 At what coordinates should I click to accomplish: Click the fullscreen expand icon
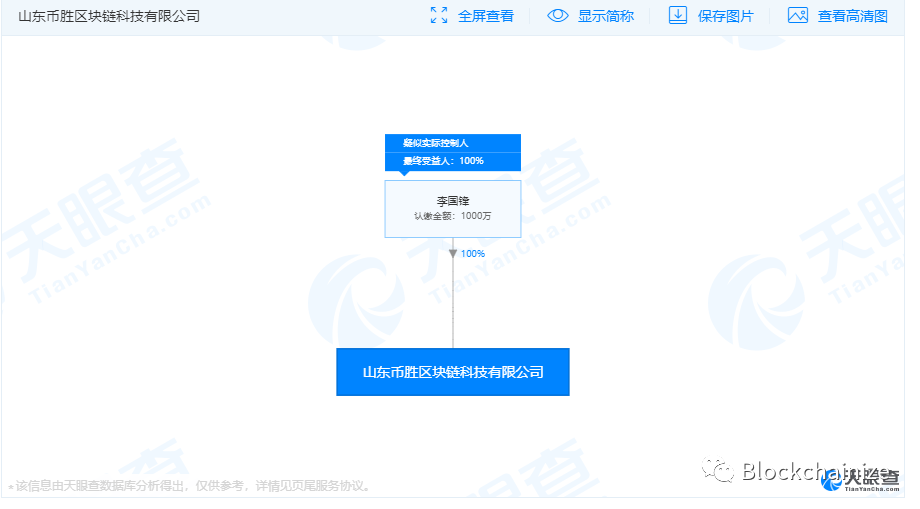[x=438, y=16]
